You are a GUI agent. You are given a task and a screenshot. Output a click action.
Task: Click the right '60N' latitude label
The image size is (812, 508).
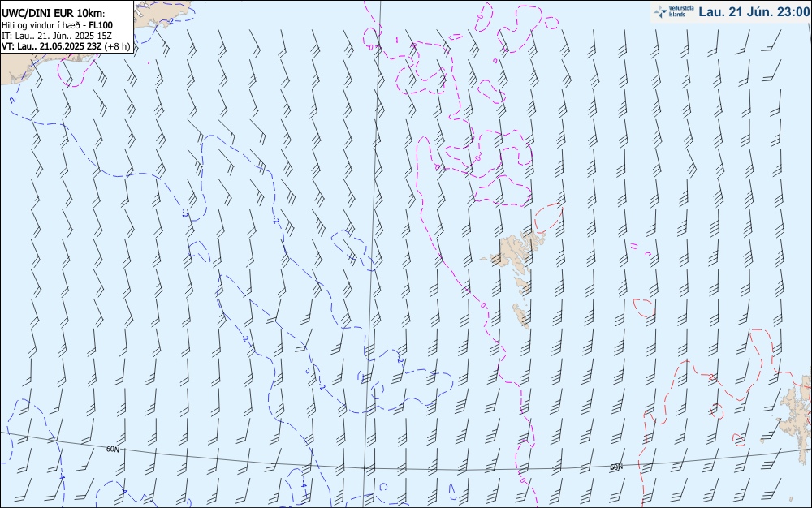615,467
